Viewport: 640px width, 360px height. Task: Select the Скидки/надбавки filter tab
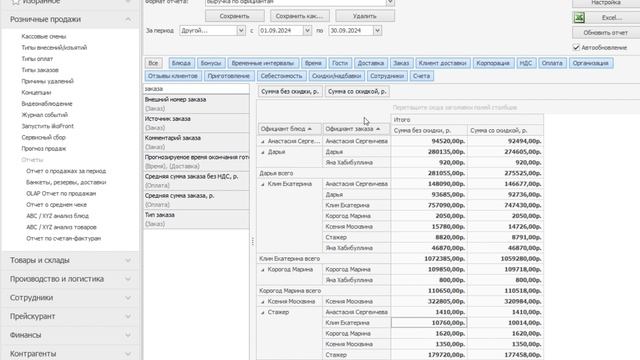tap(336, 76)
